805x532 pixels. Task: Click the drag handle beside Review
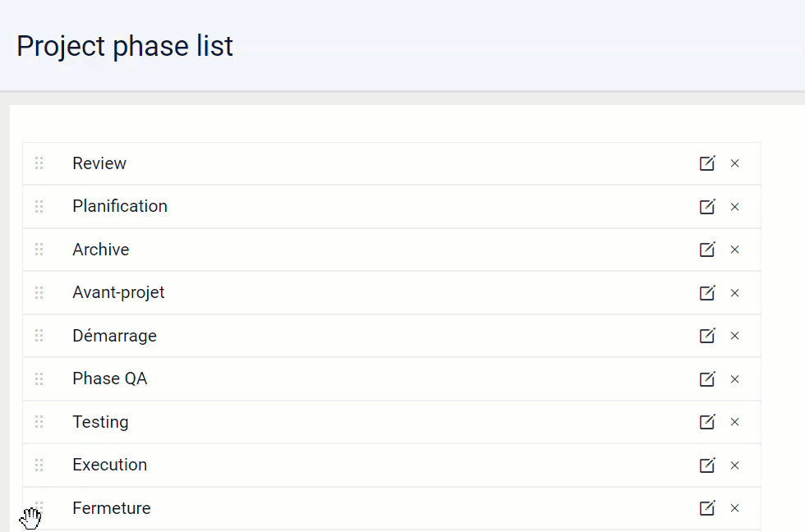tap(39, 163)
